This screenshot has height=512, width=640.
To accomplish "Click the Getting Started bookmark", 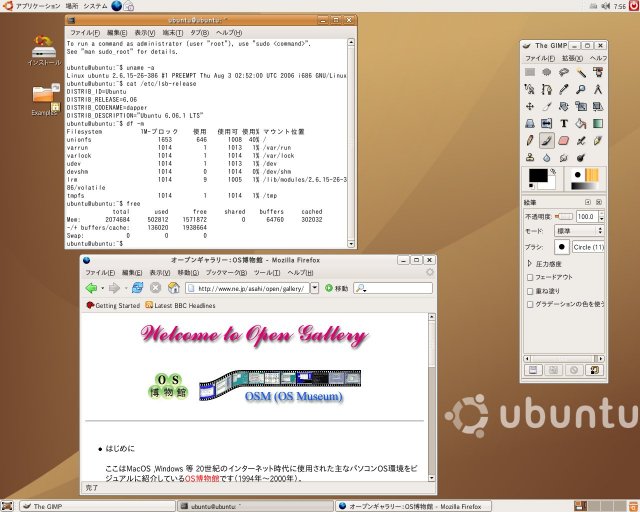I will pyautogui.click(x=113, y=305).
